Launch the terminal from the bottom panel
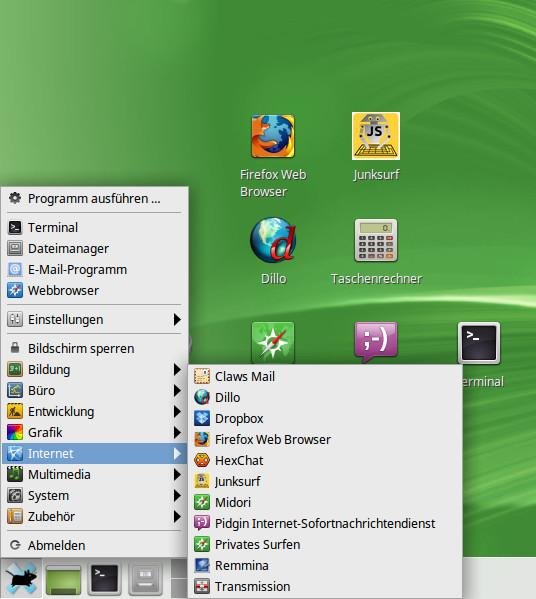 pos(104,579)
